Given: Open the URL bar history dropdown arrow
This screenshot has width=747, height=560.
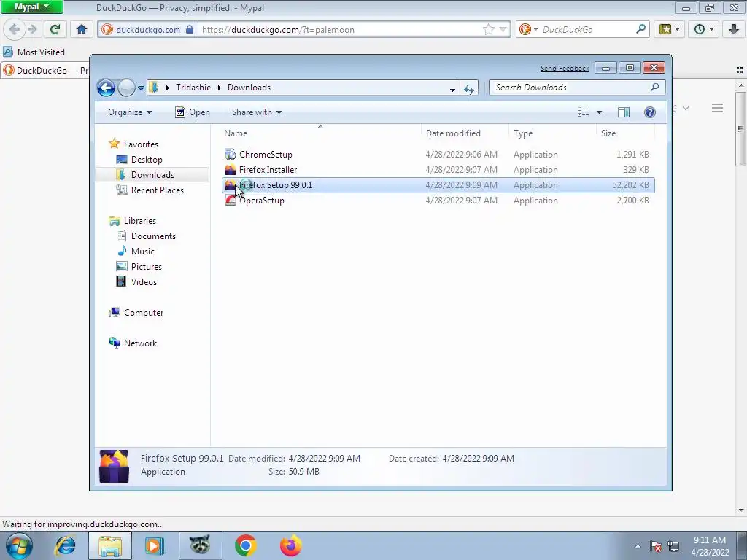Looking at the screenshot, I should click(x=503, y=29).
